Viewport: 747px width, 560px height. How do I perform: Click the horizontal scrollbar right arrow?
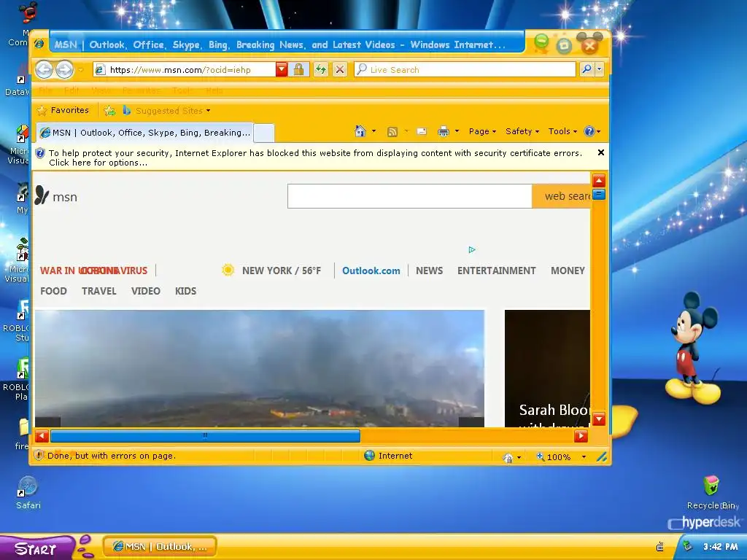click(581, 436)
